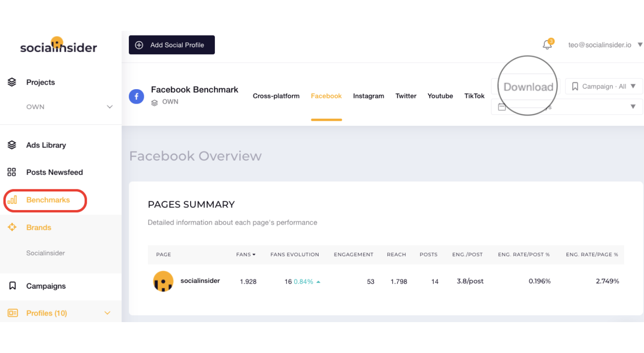Sort by FANS column header
The image size is (644, 353).
coord(246,255)
